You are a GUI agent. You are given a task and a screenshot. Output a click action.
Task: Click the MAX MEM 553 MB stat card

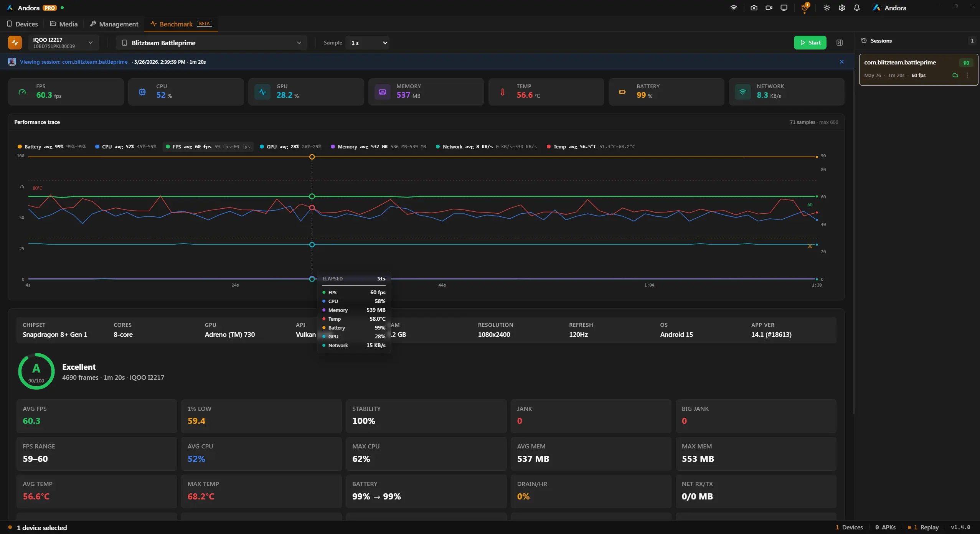756,454
